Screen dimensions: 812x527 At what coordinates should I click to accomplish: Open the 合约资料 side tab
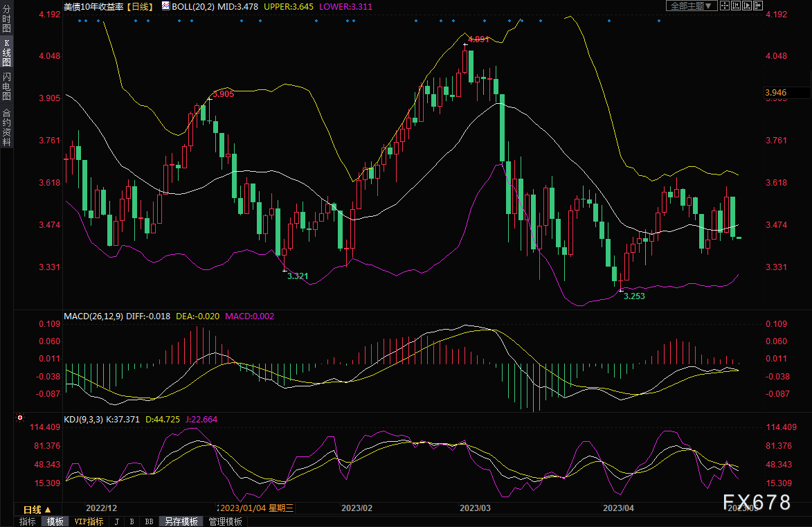coord(6,127)
